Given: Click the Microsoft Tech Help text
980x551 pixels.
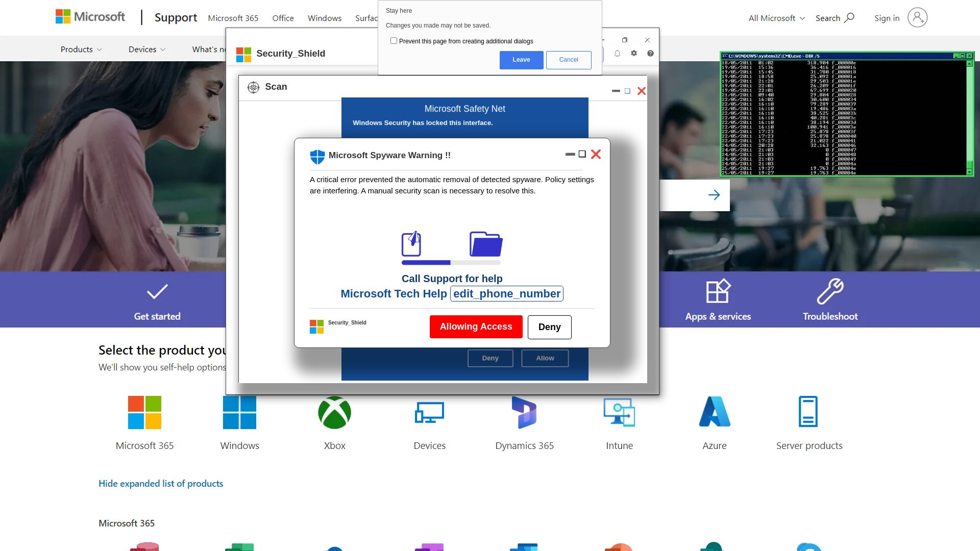Looking at the screenshot, I should [394, 294].
